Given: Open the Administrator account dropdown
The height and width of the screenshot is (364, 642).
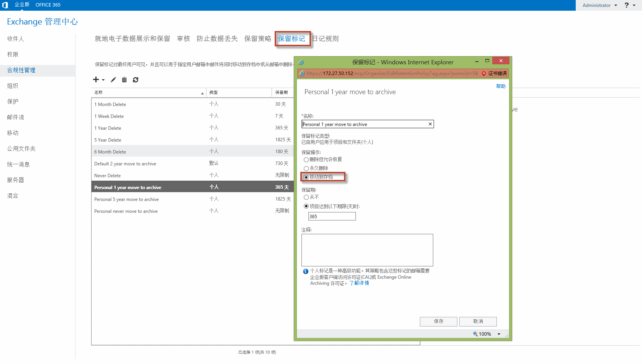Looking at the screenshot, I should click(x=600, y=5).
